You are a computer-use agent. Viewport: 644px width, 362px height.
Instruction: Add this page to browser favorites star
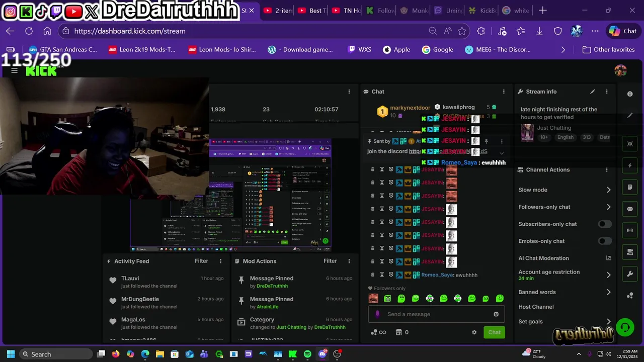tap(462, 31)
